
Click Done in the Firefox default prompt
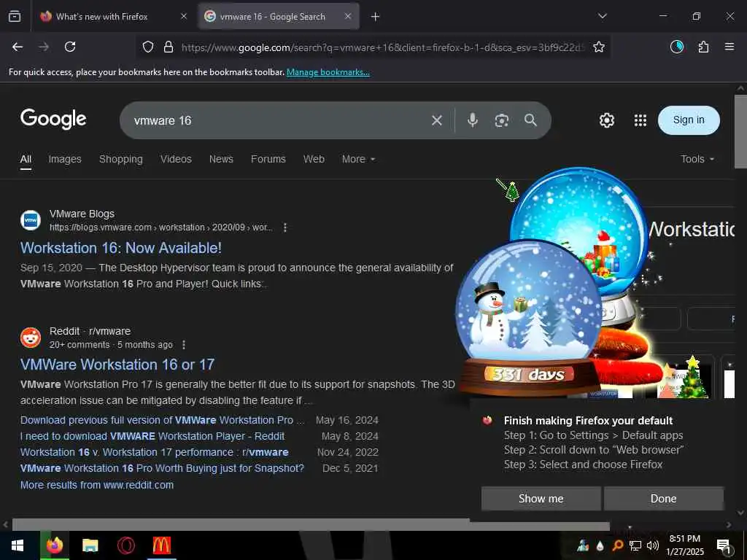click(664, 499)
